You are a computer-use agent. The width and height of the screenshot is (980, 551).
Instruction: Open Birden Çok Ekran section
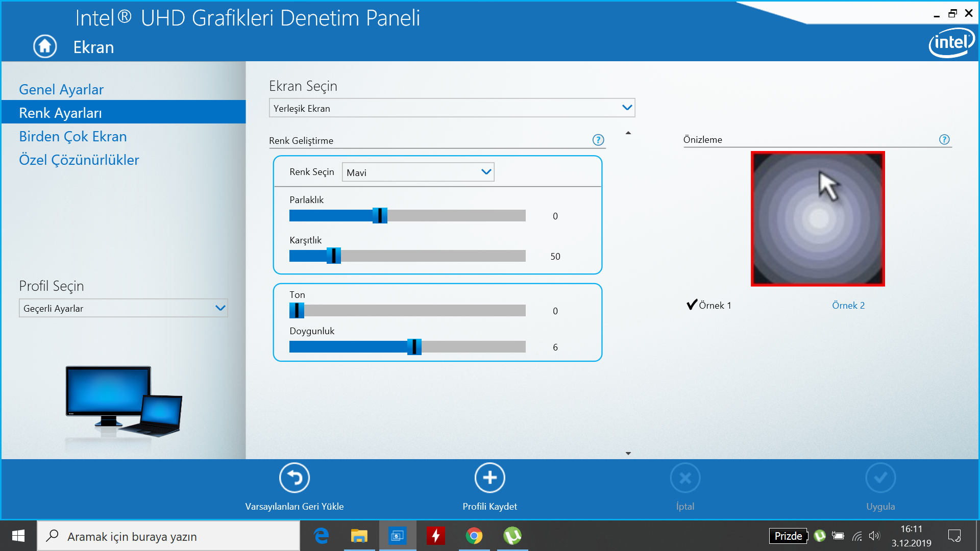click(x=73, y=136)
